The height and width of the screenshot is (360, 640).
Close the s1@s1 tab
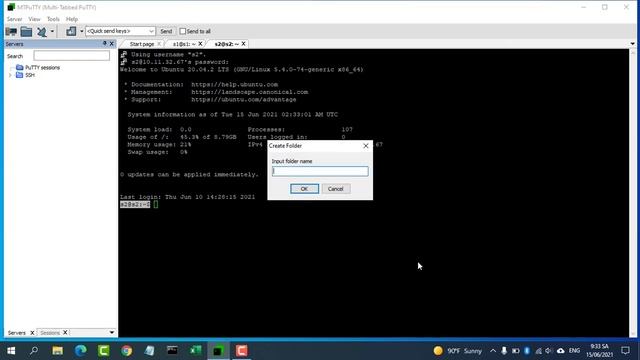click(200, 44)
